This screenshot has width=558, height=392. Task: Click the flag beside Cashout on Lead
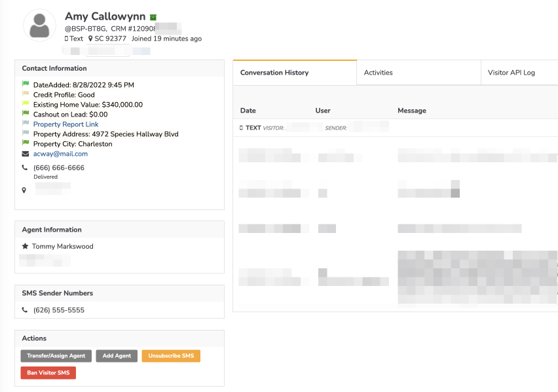pyautogui.click(x=26, y=114)
